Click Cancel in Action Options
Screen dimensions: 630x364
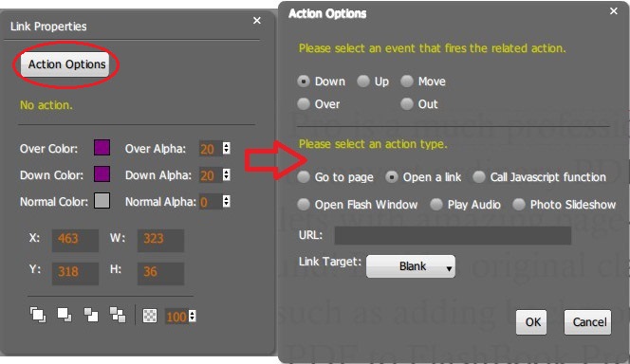pos(588,322)
